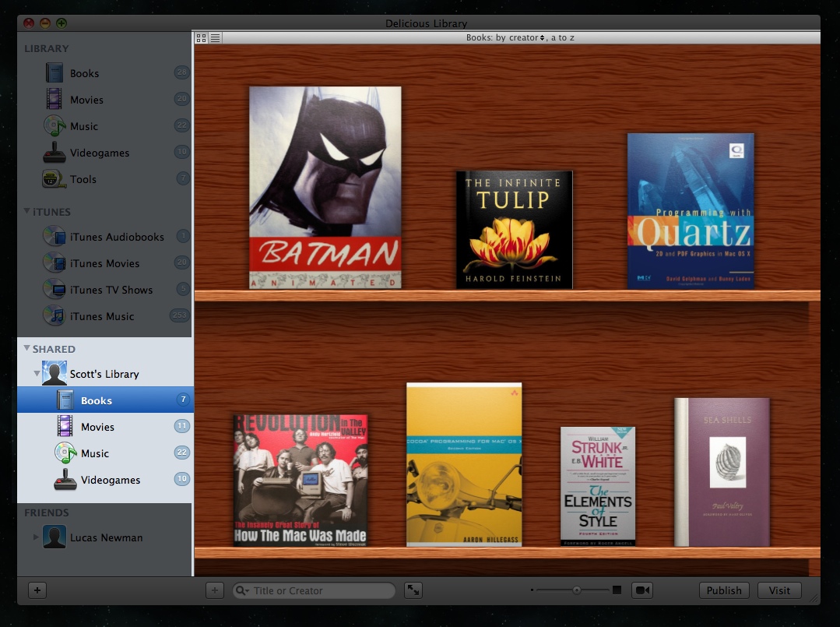Image resolution: width=840 pixels, height=627 pixels.
Task: Click the Tools label in Library
Action: click(83, 179)
